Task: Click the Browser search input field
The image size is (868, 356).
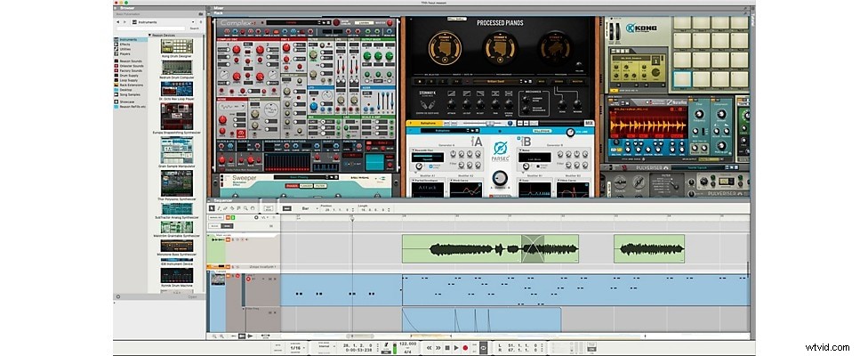Action: 151,28
